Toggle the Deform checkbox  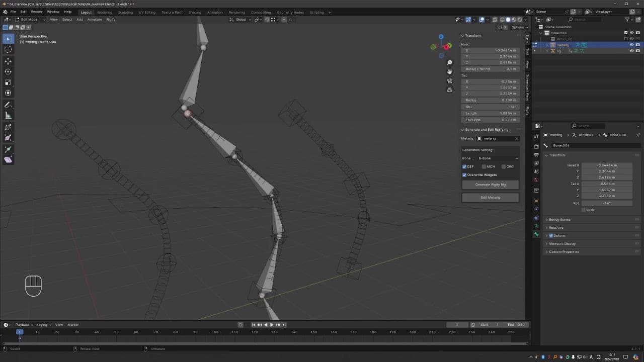(551, 236)
